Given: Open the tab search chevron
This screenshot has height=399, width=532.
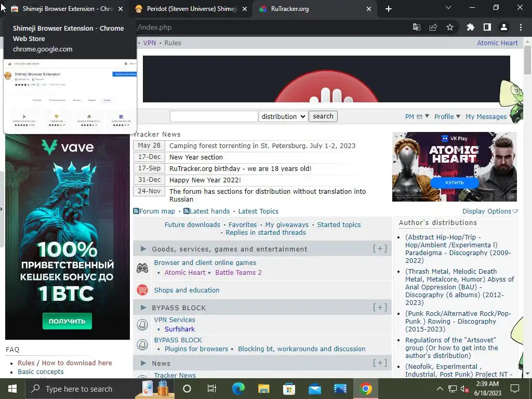Looking at the screenshot, I should (448, 7).
